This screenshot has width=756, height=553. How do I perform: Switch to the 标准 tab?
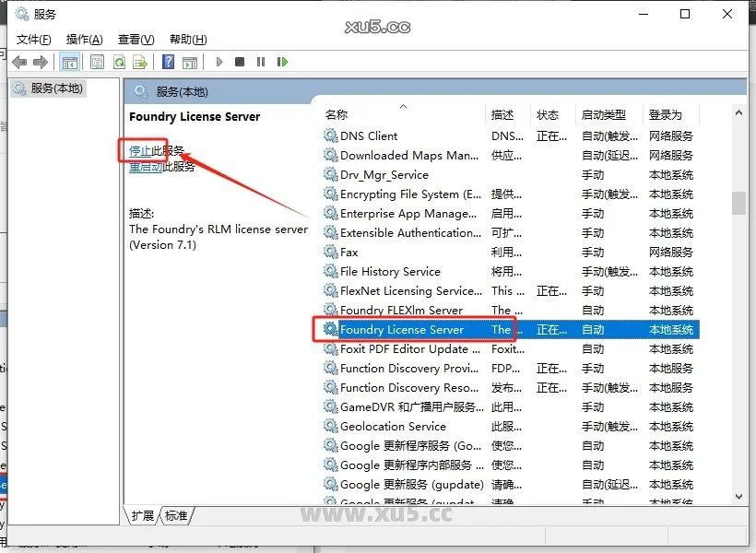point(176,516)
